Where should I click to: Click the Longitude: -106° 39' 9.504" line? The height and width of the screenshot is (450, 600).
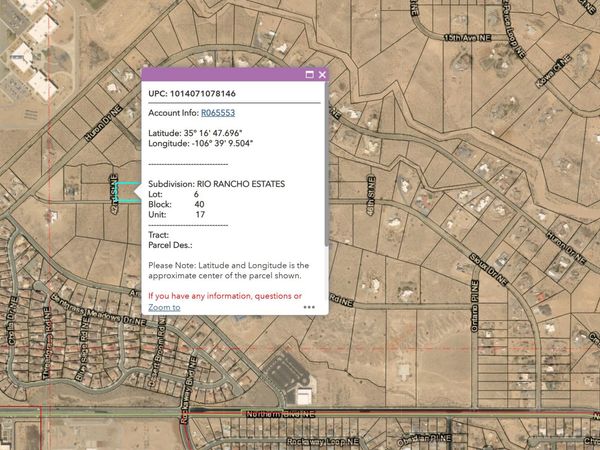201,143
